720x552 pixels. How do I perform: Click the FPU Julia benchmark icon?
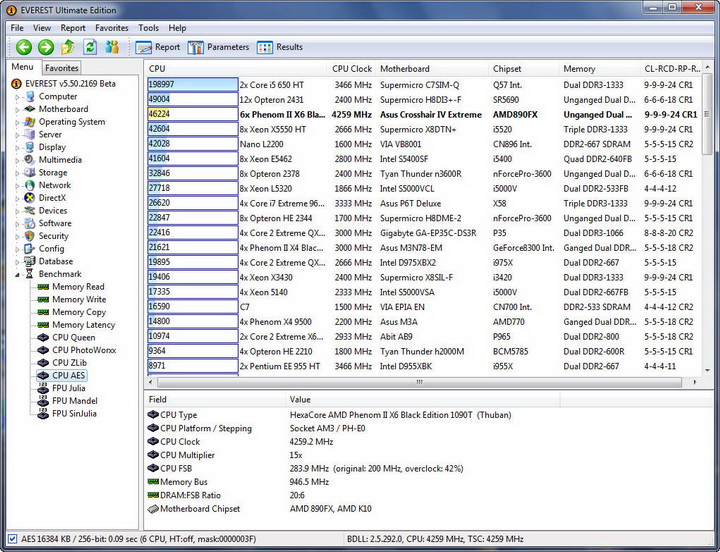click(x=43, y=388)
